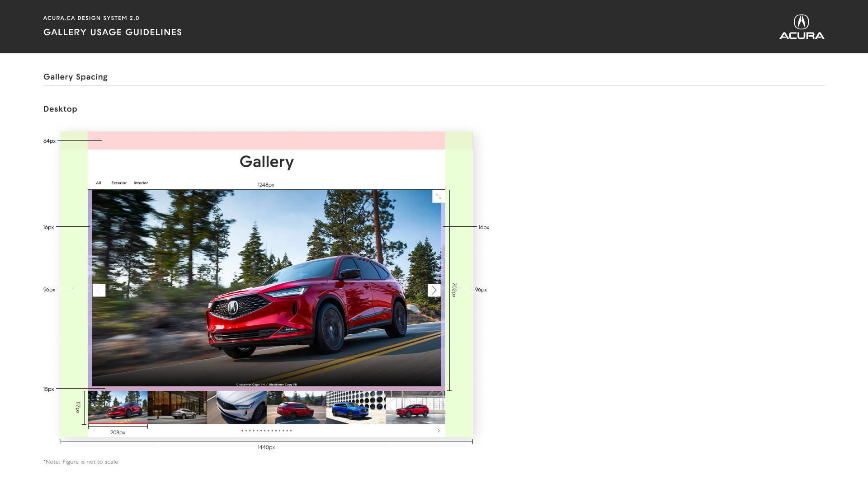Click the thumbnail strip's previous chevron
This screenshot has width=868, height=488.
94,431
